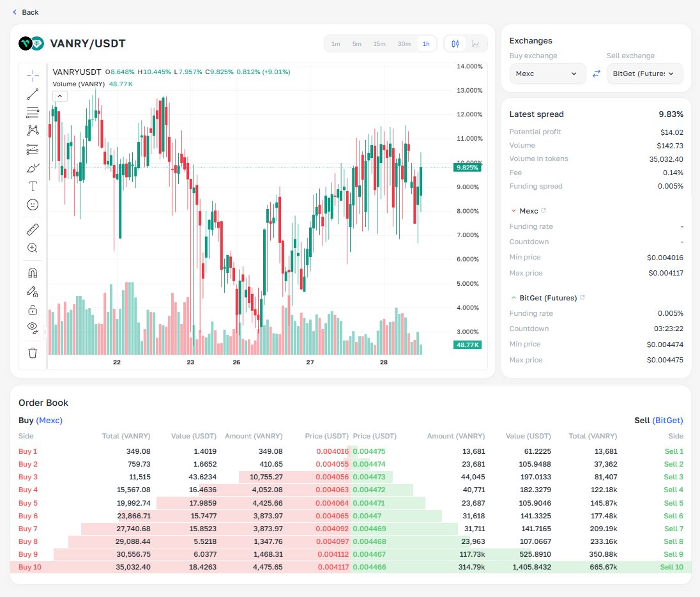This screenshot has width=700, height=597.
Task: Select the trend line drawing tool
Action: click(33, 94)
